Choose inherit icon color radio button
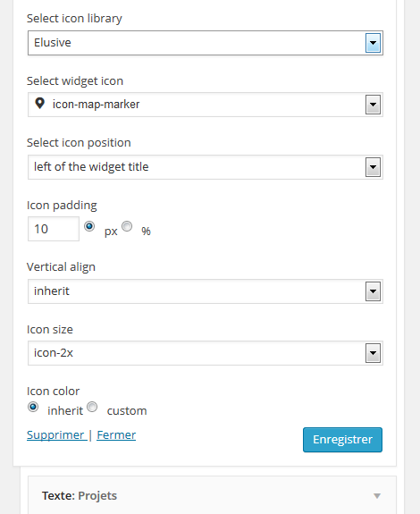This screenshot has width=420, height=514. (33, 407)
